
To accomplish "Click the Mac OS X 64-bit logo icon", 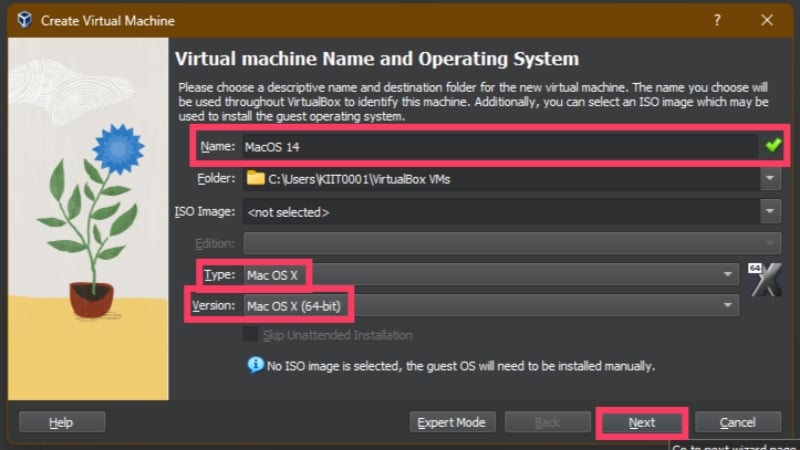I will (765, 280).
